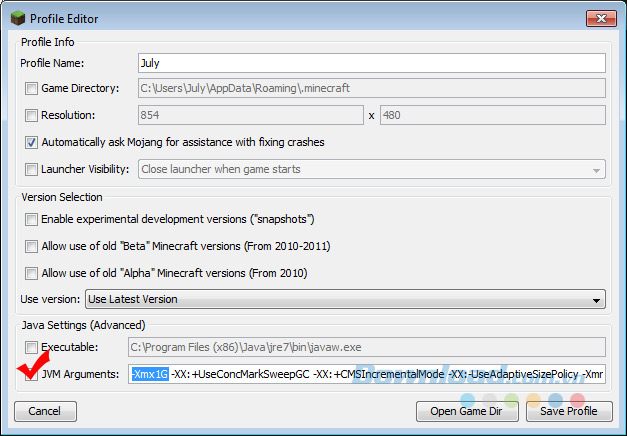The image size is (627, 436).
Task: Click the Java Settings (Advanced) heading
Action: [x=84, y=325]
